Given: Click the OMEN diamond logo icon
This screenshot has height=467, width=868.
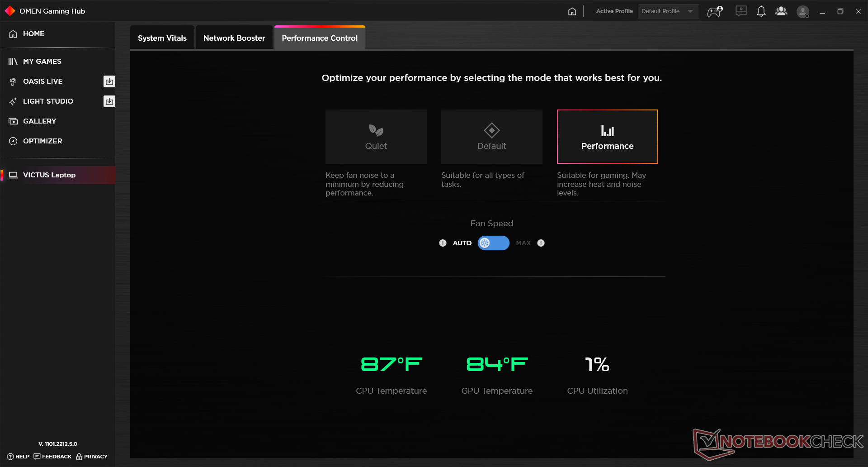Looking at the screenshot, I should 9,11.
